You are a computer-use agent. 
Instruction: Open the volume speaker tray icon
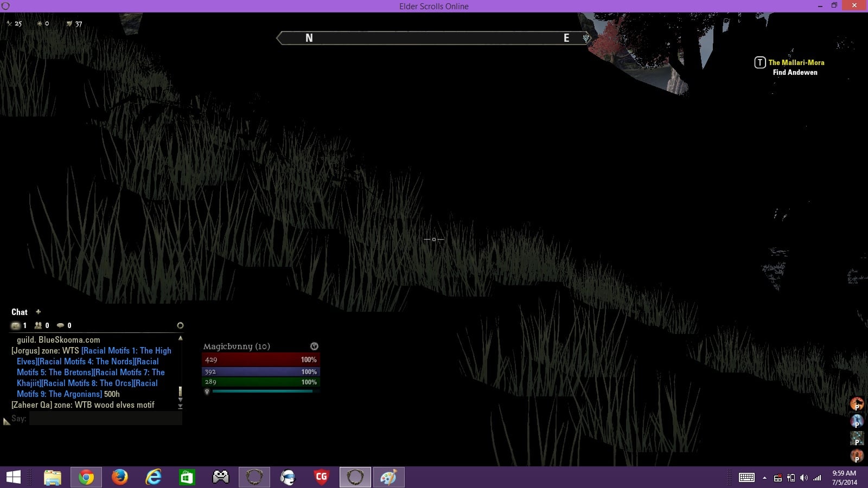tap(804, 478)
